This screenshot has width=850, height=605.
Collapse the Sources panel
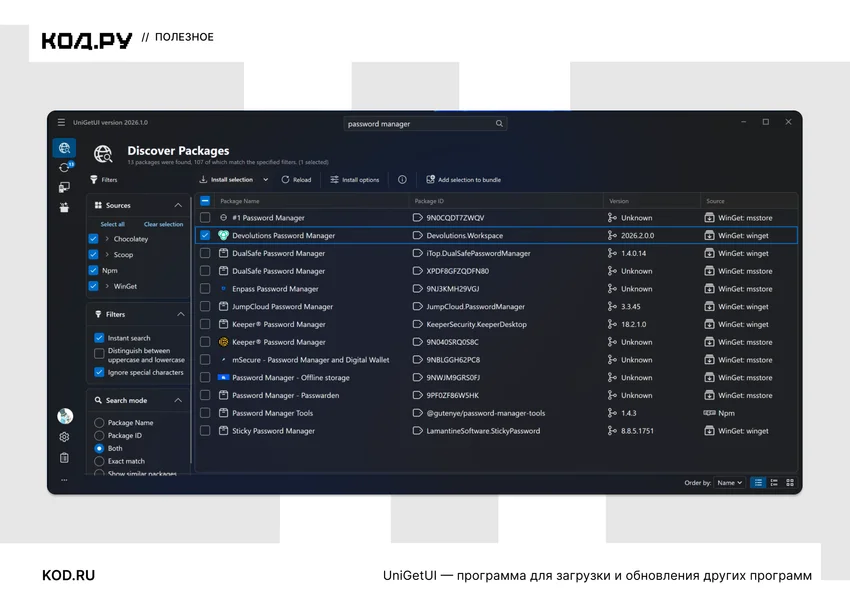coord(178,205)
